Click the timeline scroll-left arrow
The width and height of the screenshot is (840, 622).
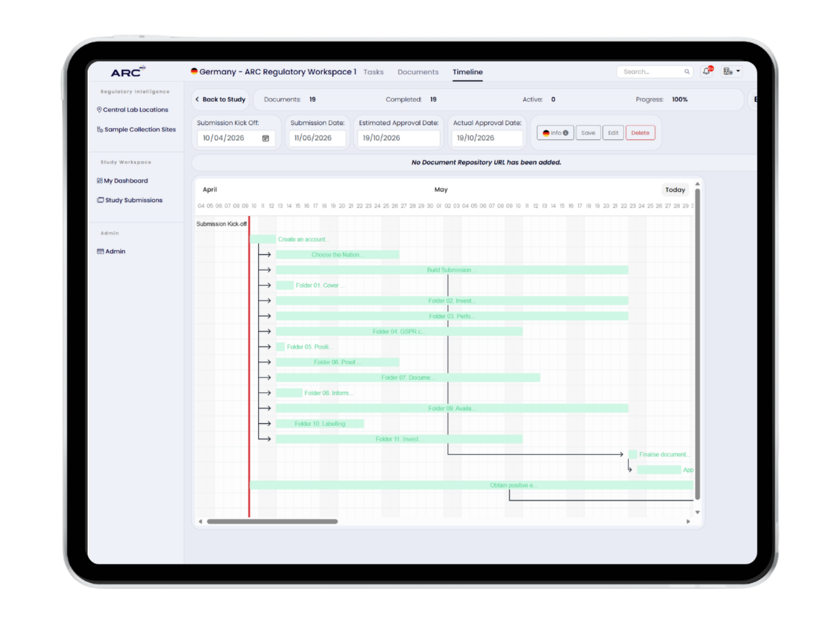[201, 522]
